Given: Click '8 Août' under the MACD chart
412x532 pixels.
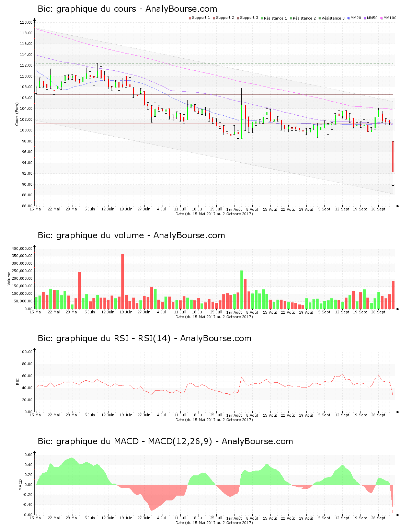Looking at the screenshot, I should click(252, 518).
